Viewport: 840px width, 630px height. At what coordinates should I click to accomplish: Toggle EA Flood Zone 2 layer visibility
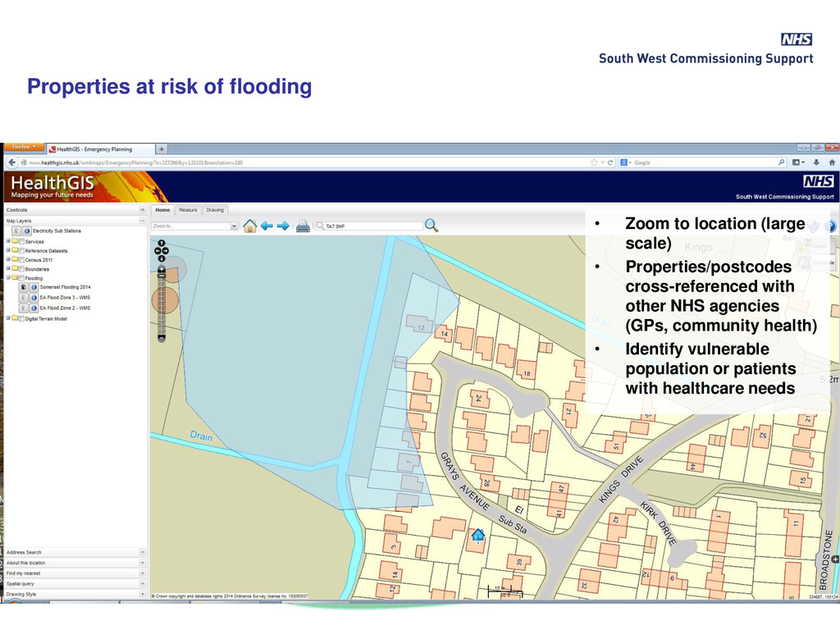click(24, 308)
